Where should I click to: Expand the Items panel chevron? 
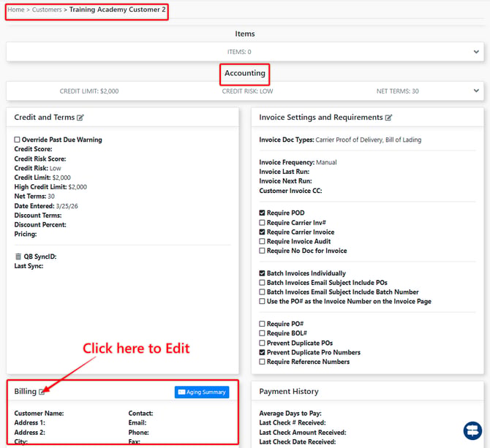(x=476, y=52)
